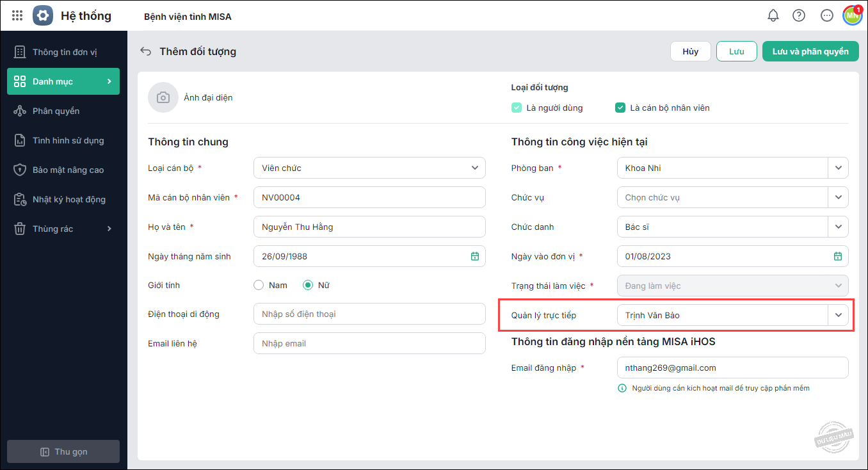Open calendar for Ngày tháng năm sinh
The image size is (868, 470).
(x=475, y=256)
